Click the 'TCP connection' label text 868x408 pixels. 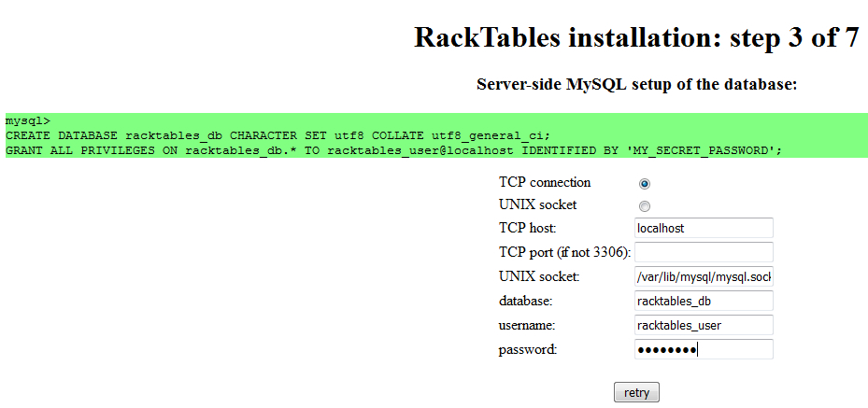545,182
